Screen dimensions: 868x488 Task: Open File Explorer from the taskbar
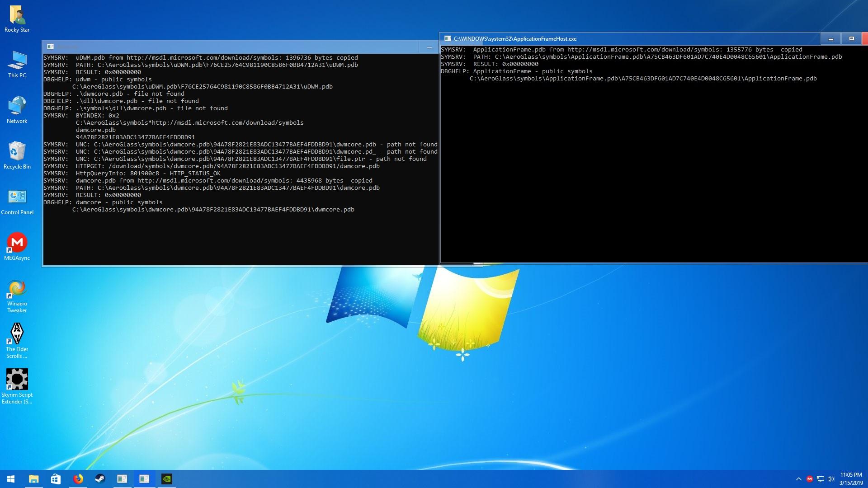click(34, 479)
